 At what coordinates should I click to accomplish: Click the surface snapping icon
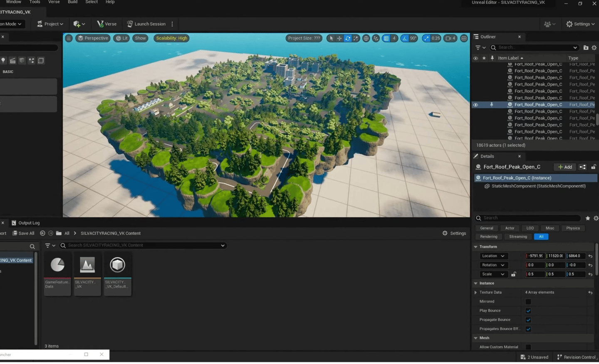click(x=376, y=38)
